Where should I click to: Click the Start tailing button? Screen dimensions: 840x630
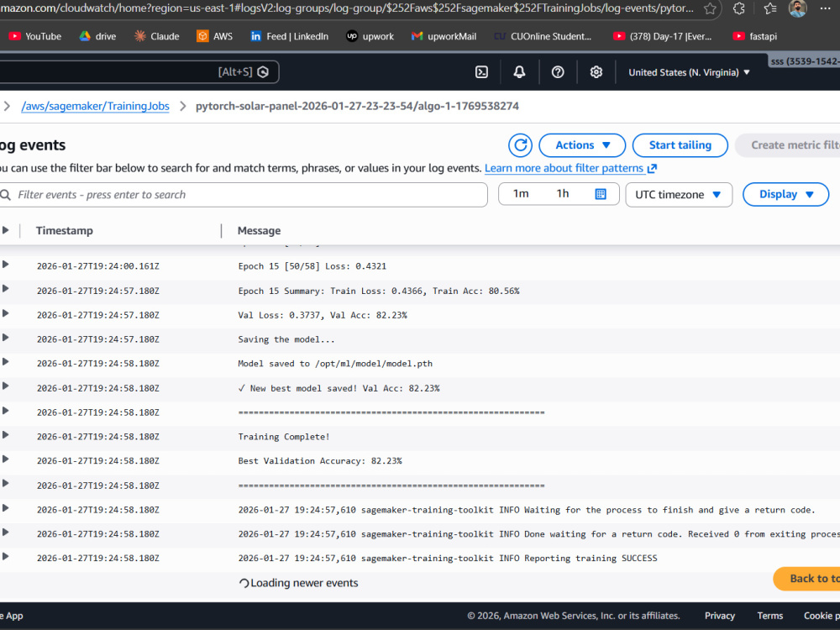[680, 145]
